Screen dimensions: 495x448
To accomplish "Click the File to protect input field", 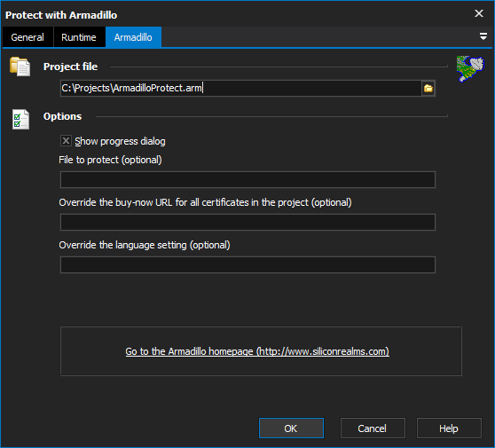I will pos(247,179).
